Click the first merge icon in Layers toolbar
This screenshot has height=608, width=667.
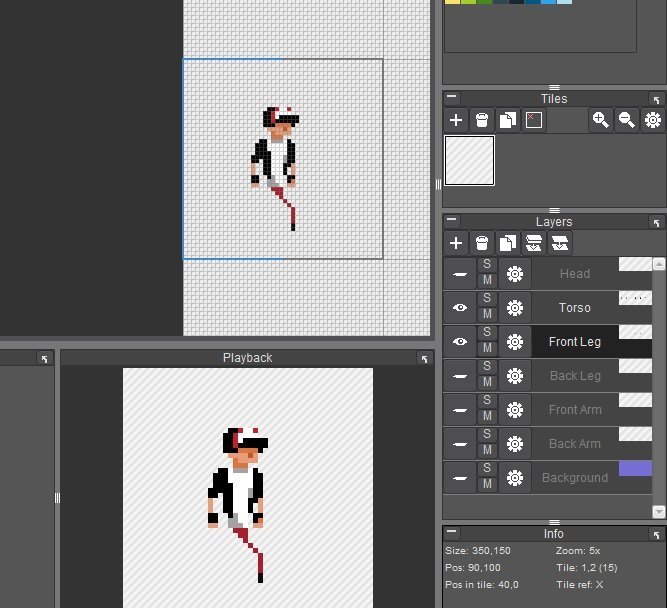point(534,243)
